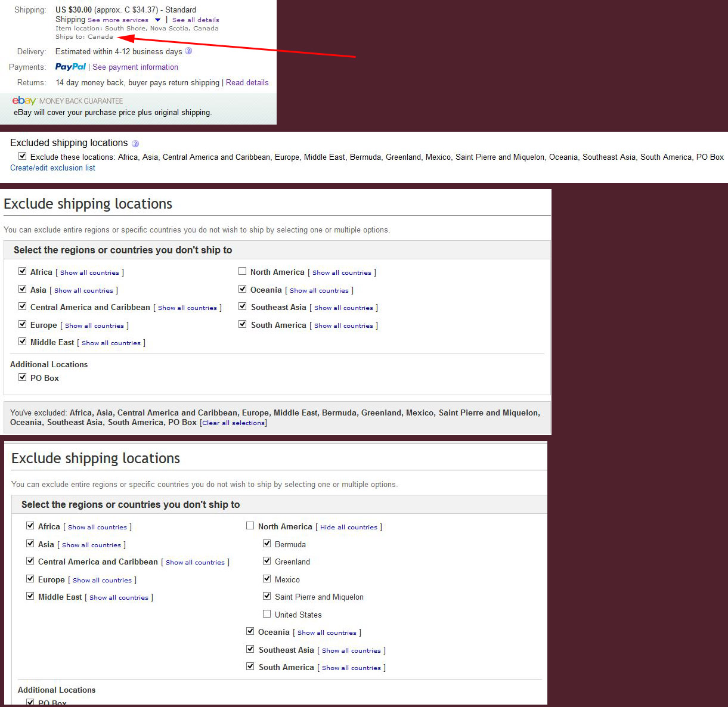Toggle the Exclude these locations checkbox

click(x=23, y=156)
